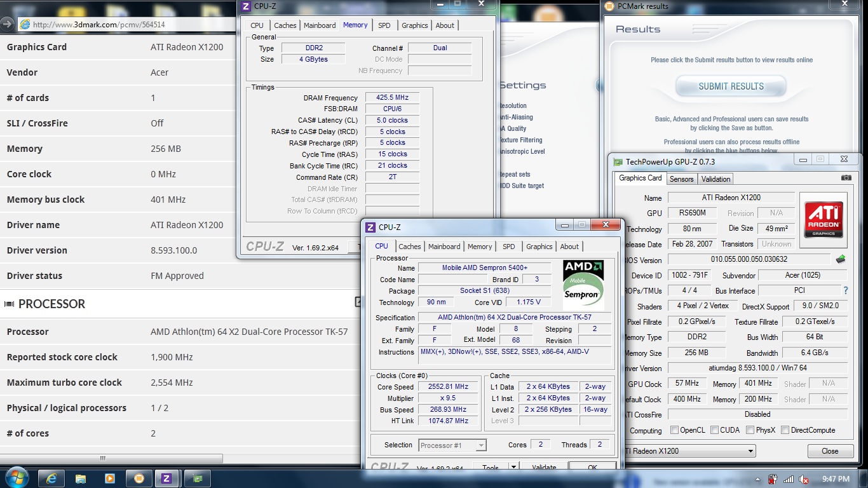The image size is (868, 488).
Task: Open Graphics tab in front CPU-Z window
Action: 539,247
